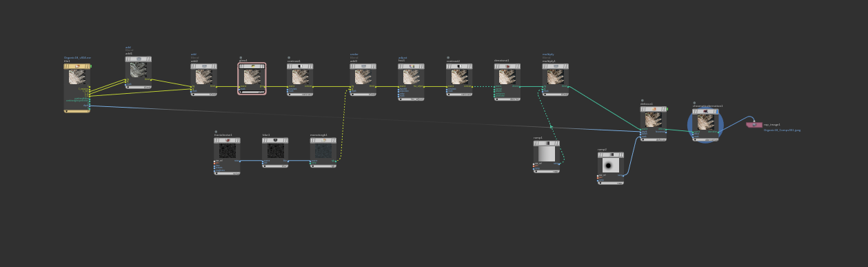Click the ramp1 gradient thumbnail
Viewport: 868px width, 267px height.
point(546,153)
